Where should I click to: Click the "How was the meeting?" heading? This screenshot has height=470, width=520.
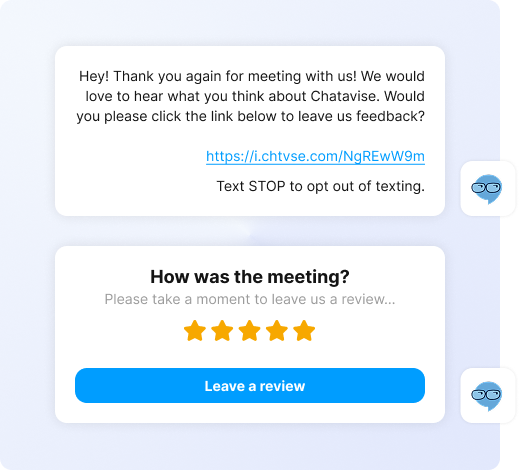(250, 277)
